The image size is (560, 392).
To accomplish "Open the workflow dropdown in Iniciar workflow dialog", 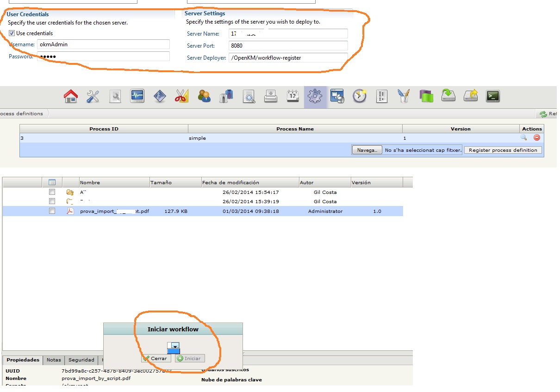I will click(x=175, y=346).
